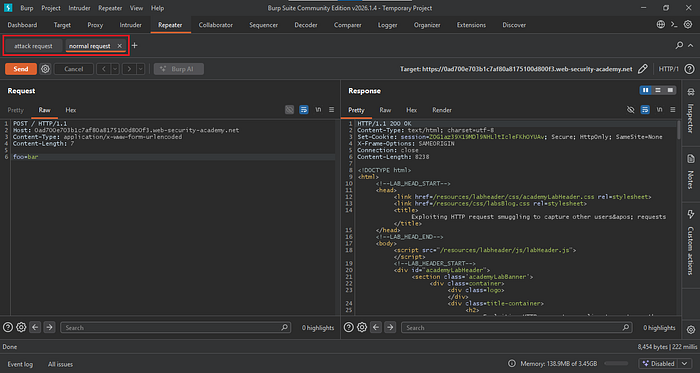Toggle line wrap in Response viewer

645,110
